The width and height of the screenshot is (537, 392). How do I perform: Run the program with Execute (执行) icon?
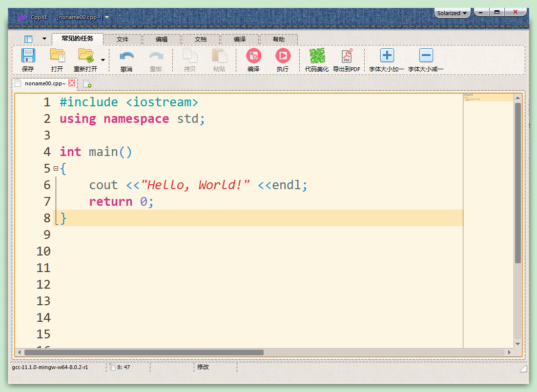coord(283,56)
